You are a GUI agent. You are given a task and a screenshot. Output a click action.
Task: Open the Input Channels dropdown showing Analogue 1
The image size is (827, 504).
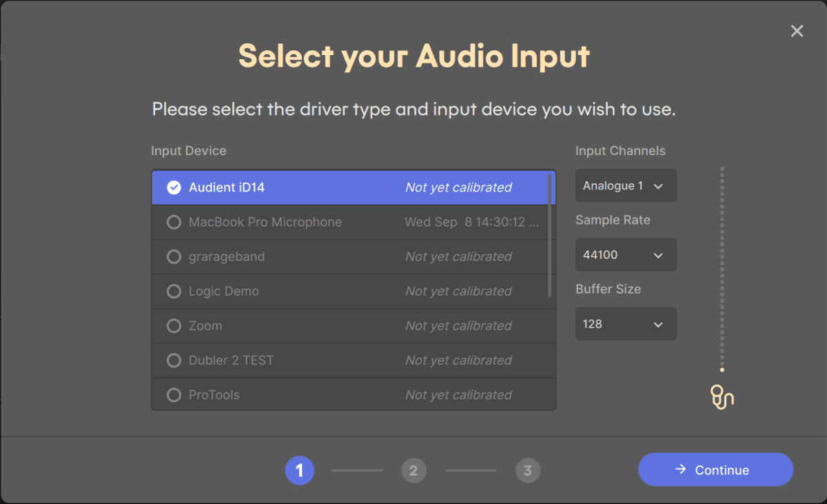[x=626, y=185]
